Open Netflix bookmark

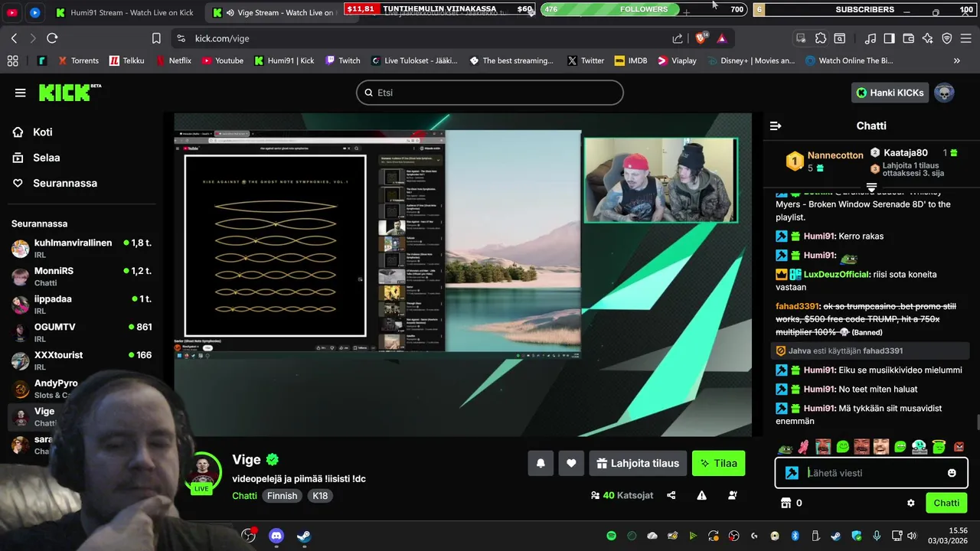(174, 60)
